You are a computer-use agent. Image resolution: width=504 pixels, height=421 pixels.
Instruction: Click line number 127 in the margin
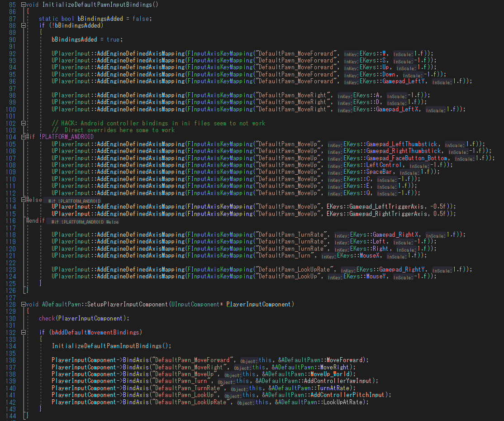pos(10,297)
